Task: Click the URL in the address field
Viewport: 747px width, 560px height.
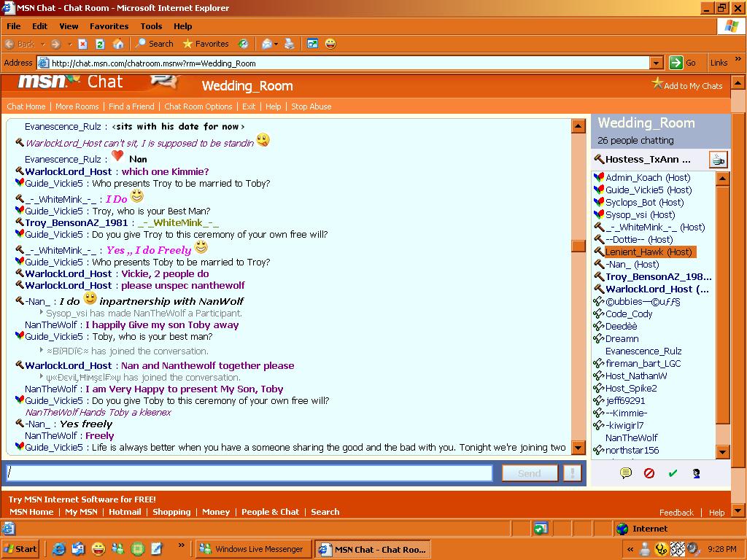Action: point(153,63)
